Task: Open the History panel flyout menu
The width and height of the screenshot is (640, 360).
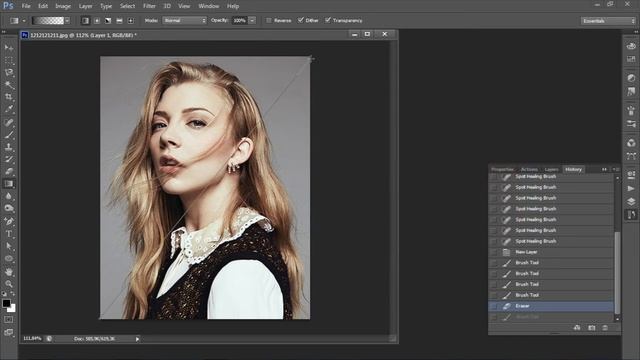Action: click(616, 169)
